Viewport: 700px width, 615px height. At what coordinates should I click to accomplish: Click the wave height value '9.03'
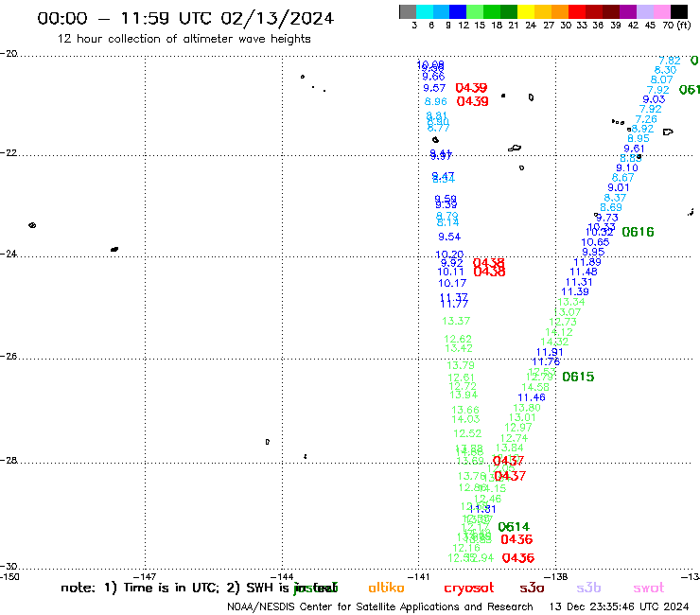click(654, 99)
